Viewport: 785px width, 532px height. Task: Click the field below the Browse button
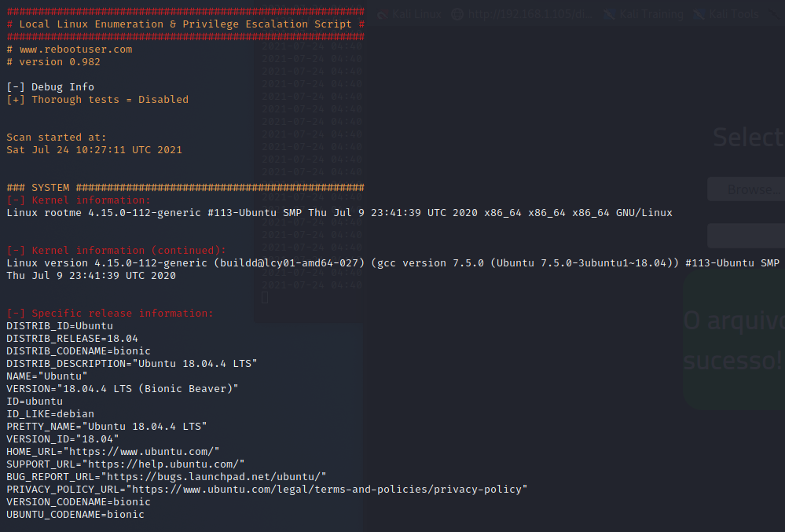[746, 235]
